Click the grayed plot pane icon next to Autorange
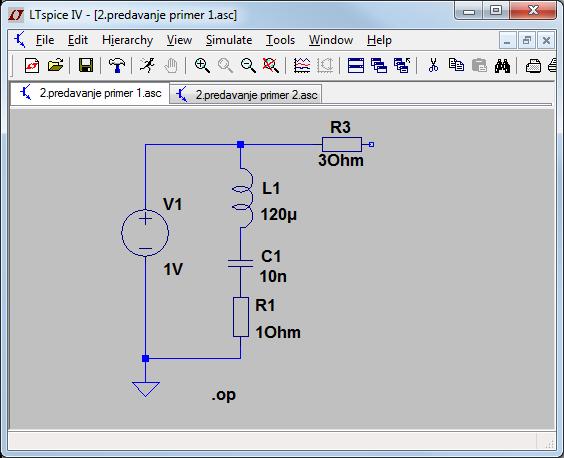 (325, 66)
